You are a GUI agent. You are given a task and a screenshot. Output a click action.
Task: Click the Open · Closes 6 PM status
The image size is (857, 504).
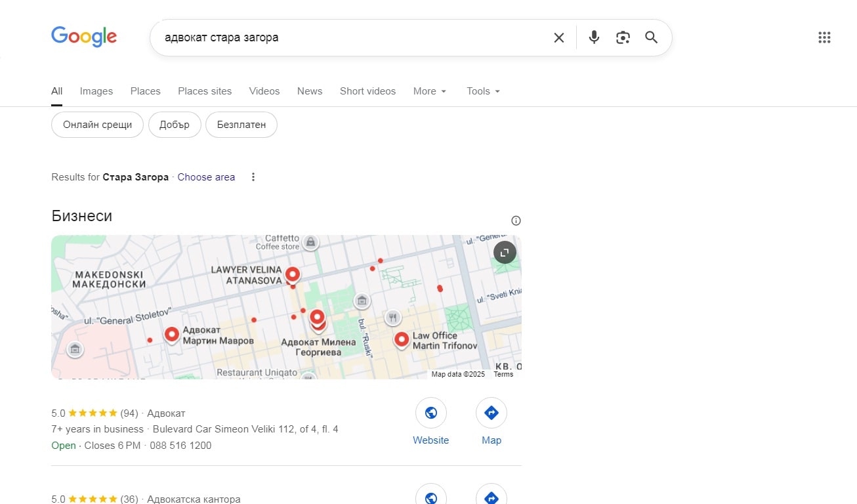coord(96,446)
